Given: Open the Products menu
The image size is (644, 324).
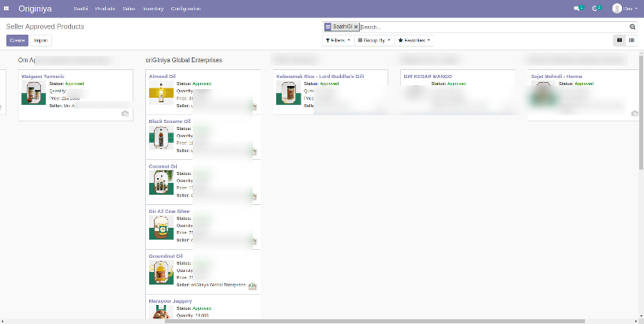Looking at the screenshot, I should click(x=105, y=9).
